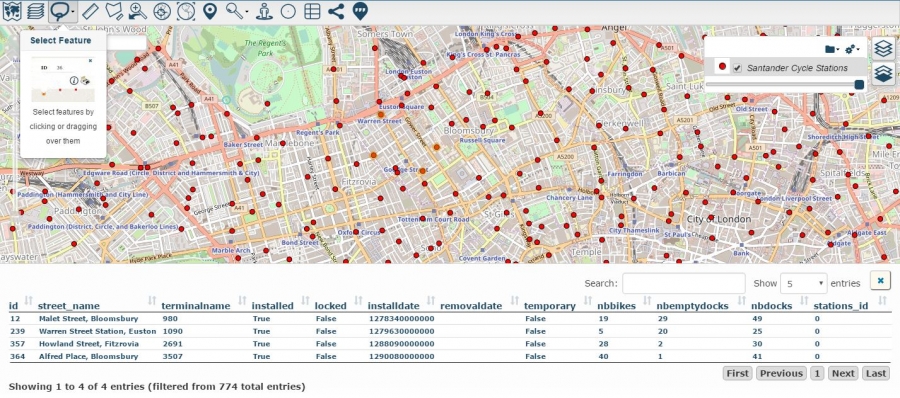Activate the lasso Select Feature tool
Viewport: 900px width, 398px height.
point(59,11)
